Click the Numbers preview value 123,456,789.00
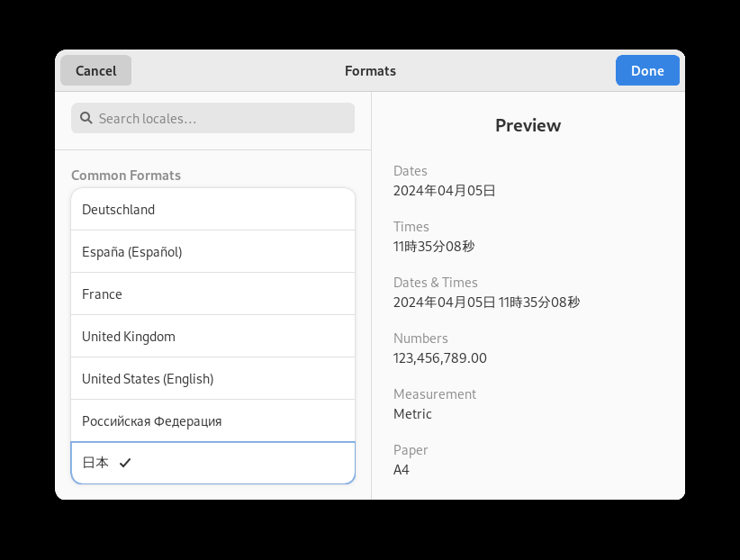Image resolution: width=740 pixels, height=560 pixels. [x=440, y=358]
